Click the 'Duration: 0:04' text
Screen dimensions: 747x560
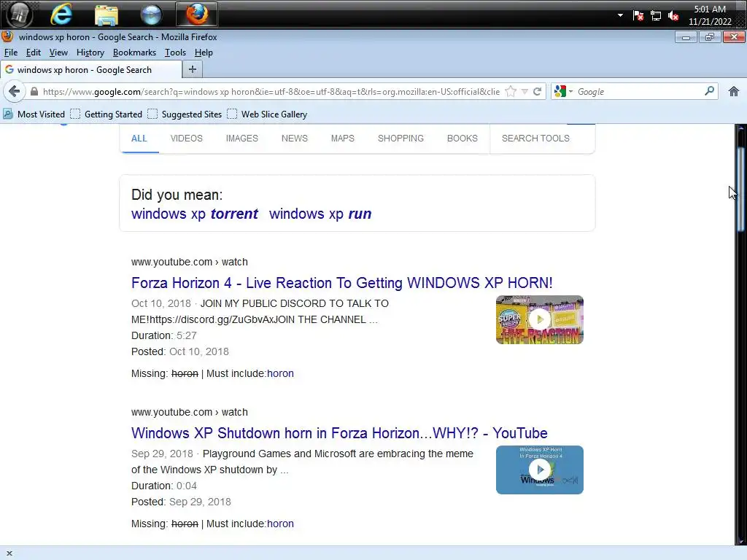click(x=164, y=486)
